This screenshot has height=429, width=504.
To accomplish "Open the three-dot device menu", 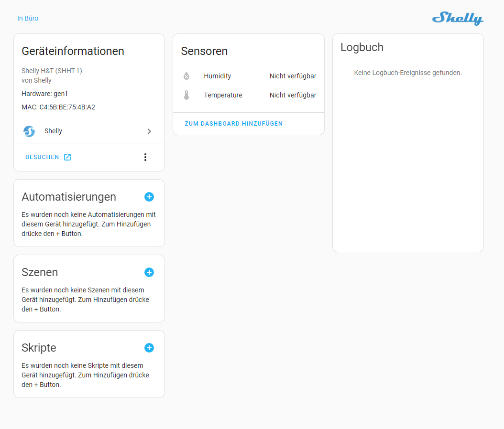I will [145, 157].
